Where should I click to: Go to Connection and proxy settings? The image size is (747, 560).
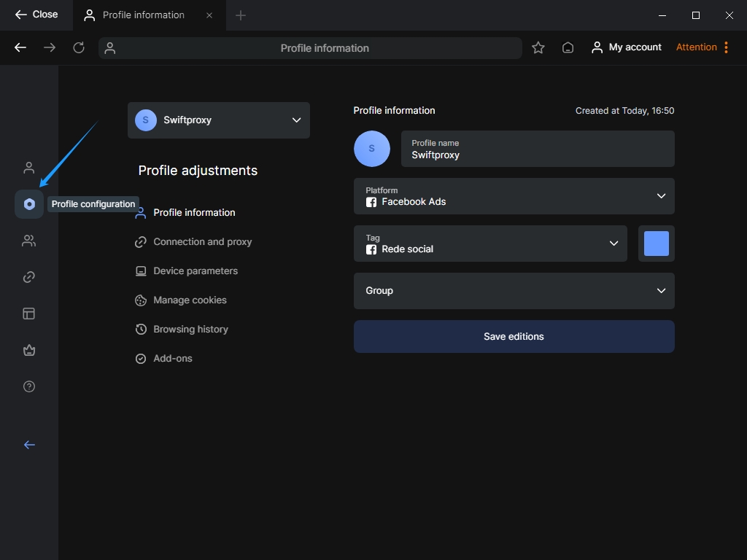(202, 242)
